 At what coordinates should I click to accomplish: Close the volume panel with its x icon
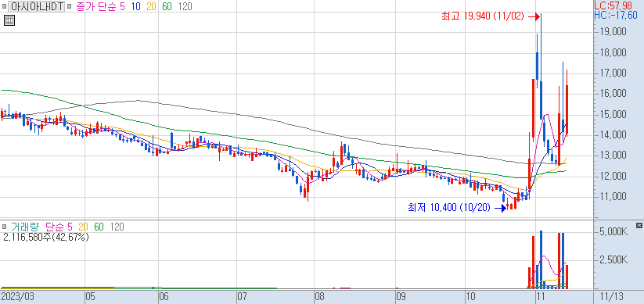(x=639, y=225)
